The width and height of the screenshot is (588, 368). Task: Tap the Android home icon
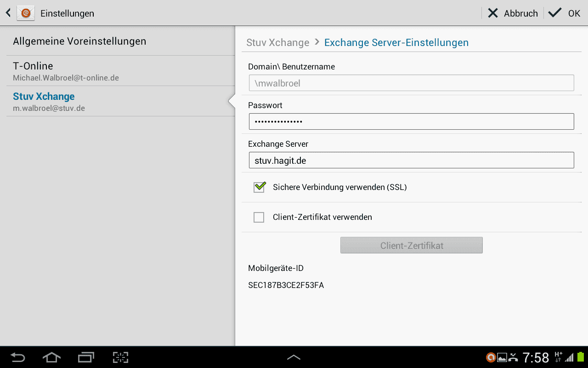click(51, 357)
